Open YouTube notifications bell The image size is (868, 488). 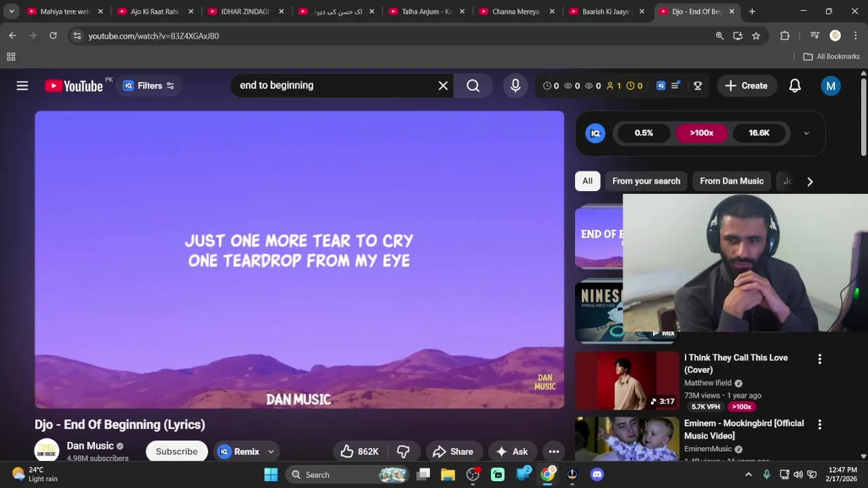(x=795, y=85)
